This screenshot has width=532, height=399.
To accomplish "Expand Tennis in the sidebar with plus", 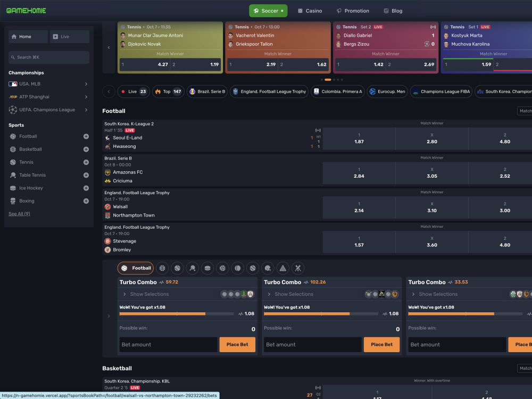I will click(x=86, y=162).
